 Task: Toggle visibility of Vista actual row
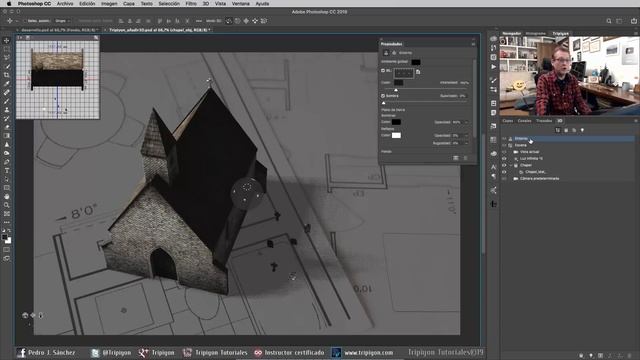[504, 152]
